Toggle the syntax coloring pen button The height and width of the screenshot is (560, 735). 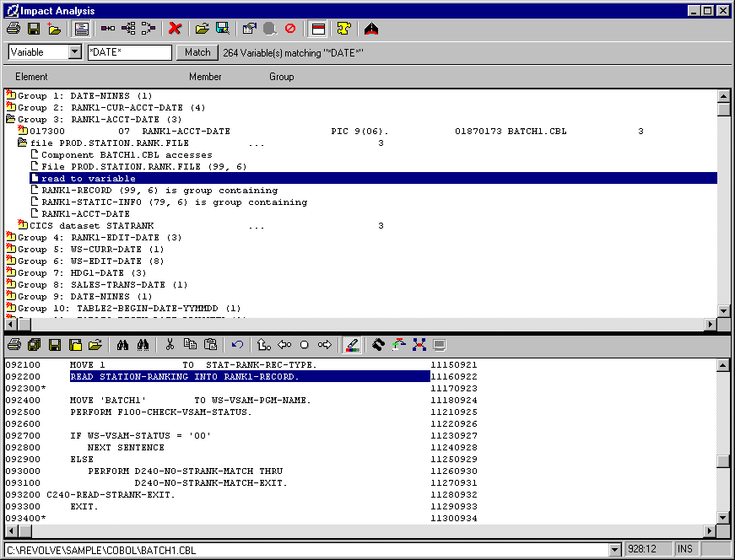(352, 345)
